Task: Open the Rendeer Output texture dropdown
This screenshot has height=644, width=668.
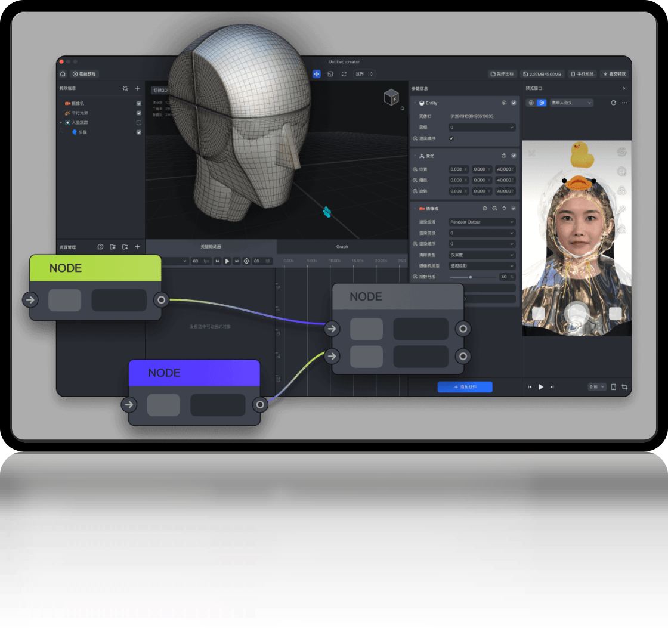Action: pos(482,222)
